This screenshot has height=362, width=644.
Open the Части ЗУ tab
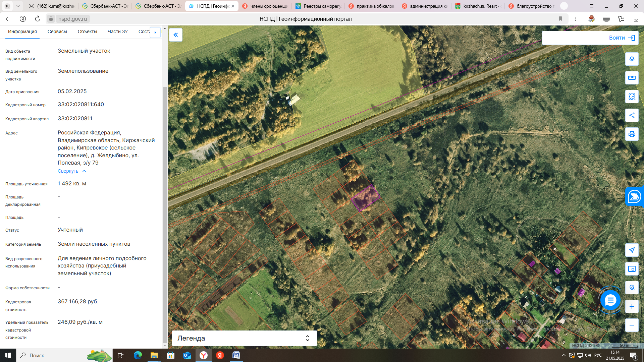(117, 32)
